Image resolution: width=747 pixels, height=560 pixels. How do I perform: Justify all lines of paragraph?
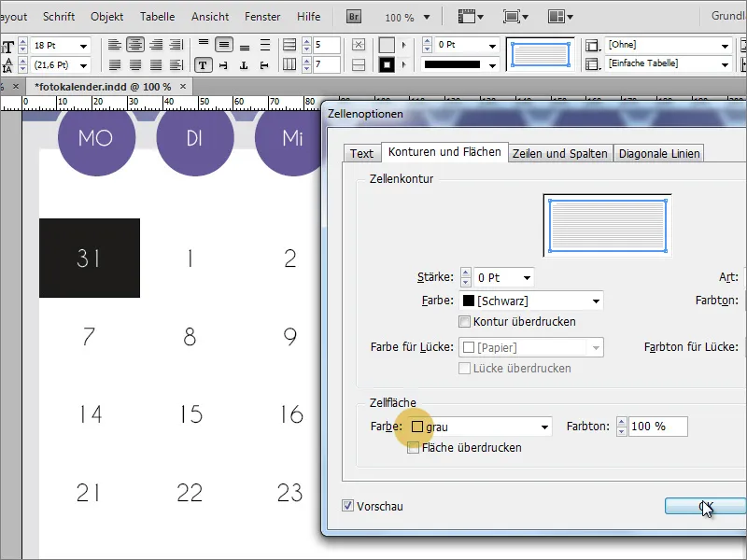coord(156,64)
